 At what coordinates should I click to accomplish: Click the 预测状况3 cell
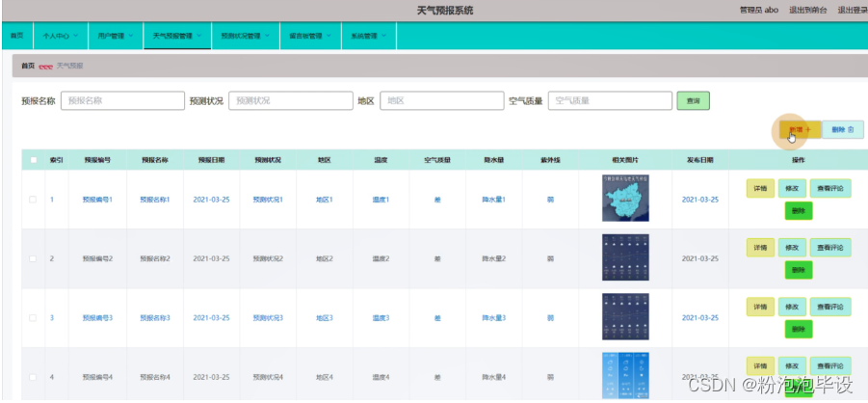[268, 318]
